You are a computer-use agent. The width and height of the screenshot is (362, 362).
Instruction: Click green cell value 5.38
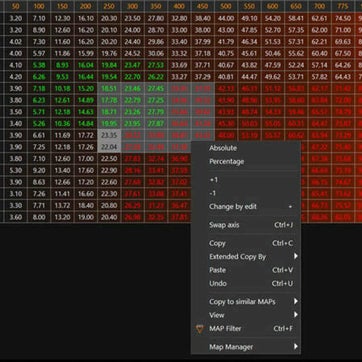coord(39,65)
